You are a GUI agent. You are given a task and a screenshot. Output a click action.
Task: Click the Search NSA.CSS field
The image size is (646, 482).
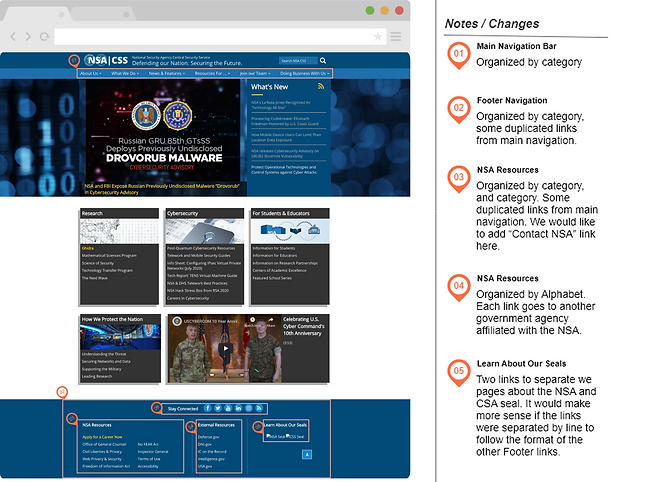(x=298, y=61)
